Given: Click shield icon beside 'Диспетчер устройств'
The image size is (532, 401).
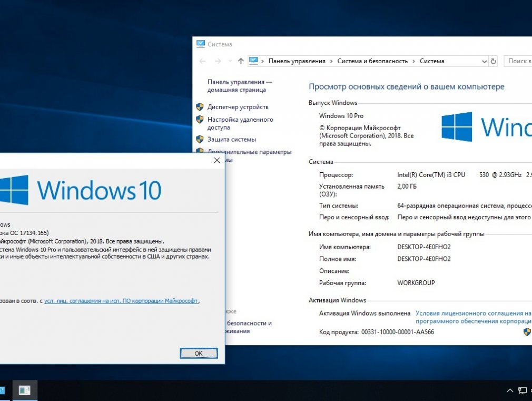Looking at the screenshot, I should (x=200, y=106).
